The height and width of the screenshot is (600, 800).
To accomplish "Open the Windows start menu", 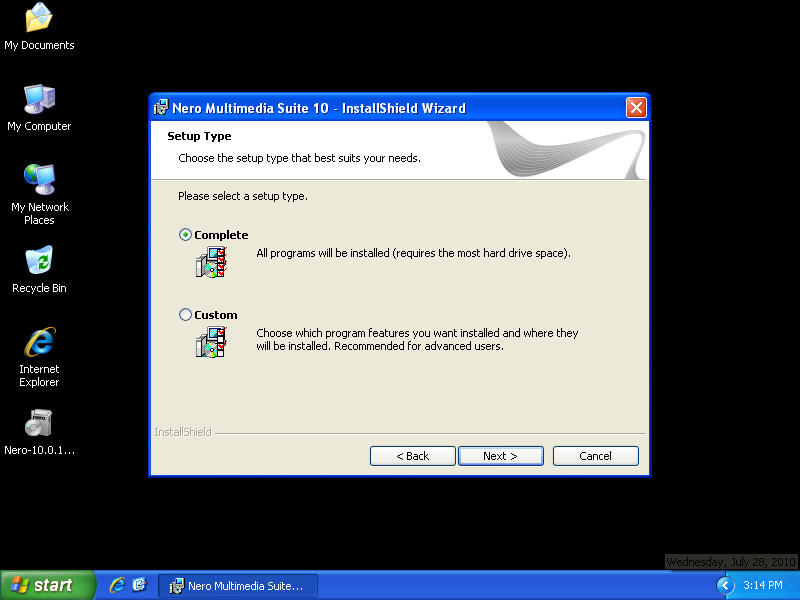I will point(47,585).
